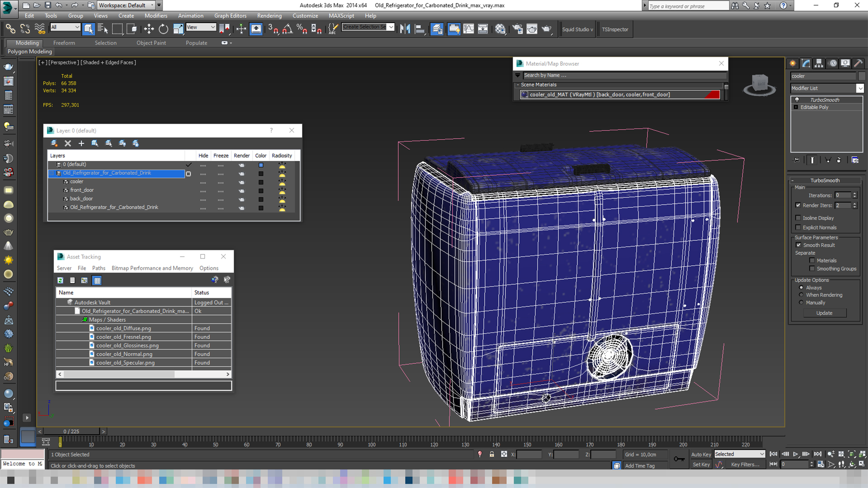Open the Modifiers menu
Image resolution: width=868 pixels, height=488 pixels.
[156, 16]
